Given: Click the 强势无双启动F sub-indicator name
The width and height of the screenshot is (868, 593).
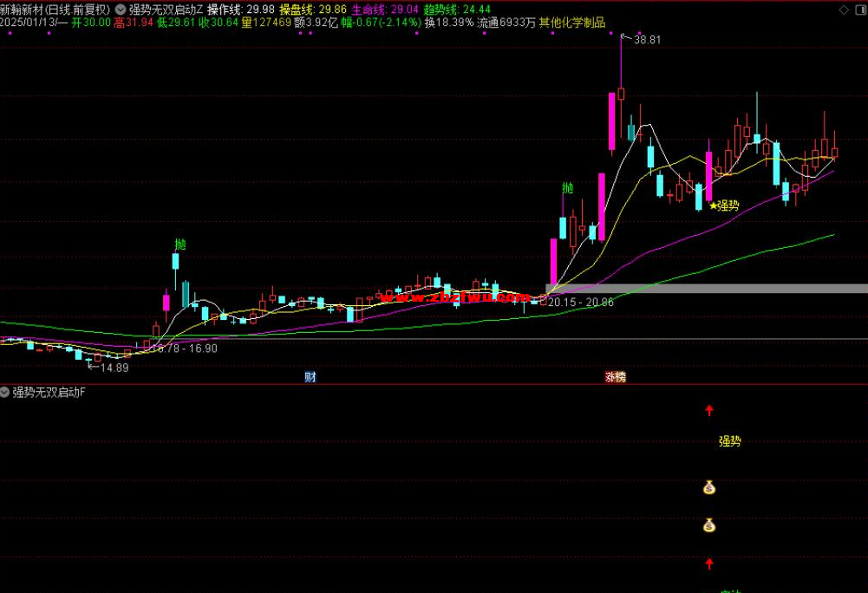Looking at the screenshot, I should click(x=49, y=393).
